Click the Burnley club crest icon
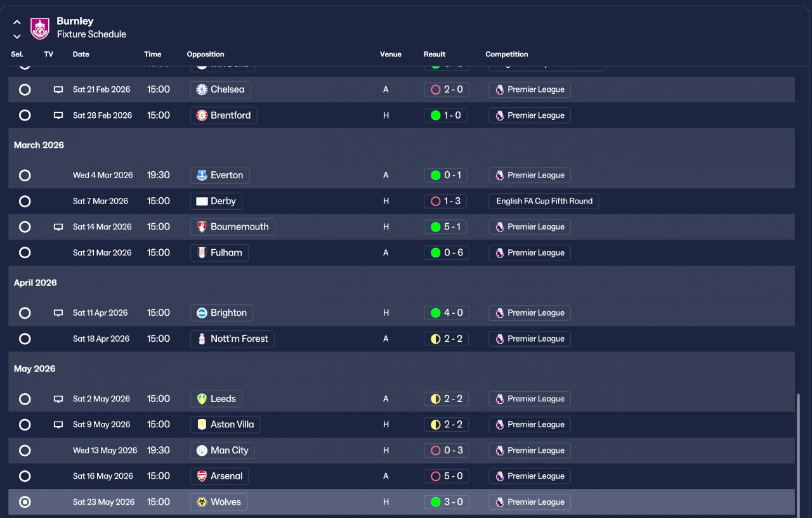The width and height of the screenshot is (812, 518). [40, 28]
